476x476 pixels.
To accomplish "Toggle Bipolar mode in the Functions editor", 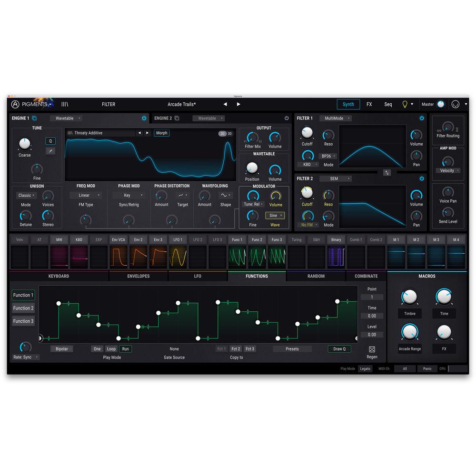I will click(61, 348).
